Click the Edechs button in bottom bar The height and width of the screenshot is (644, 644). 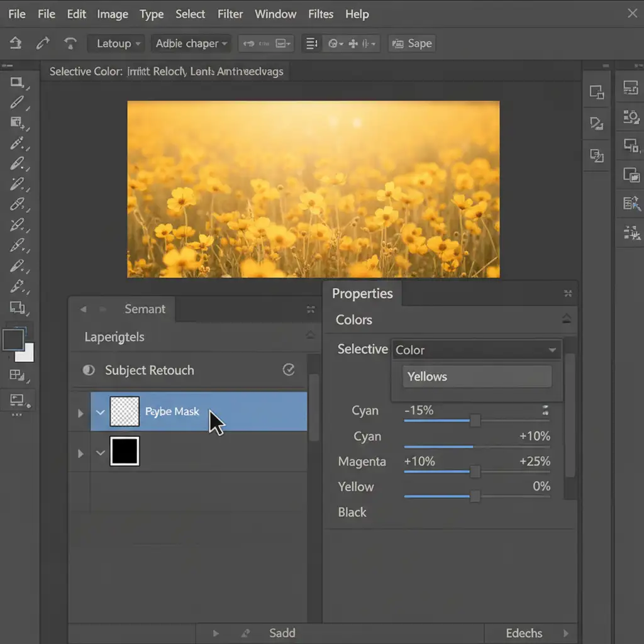tap(524, 633)
